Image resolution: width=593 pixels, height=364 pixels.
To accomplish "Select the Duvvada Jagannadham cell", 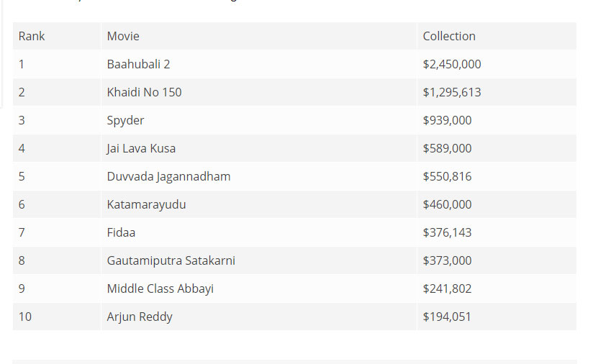I will [258, 176].
